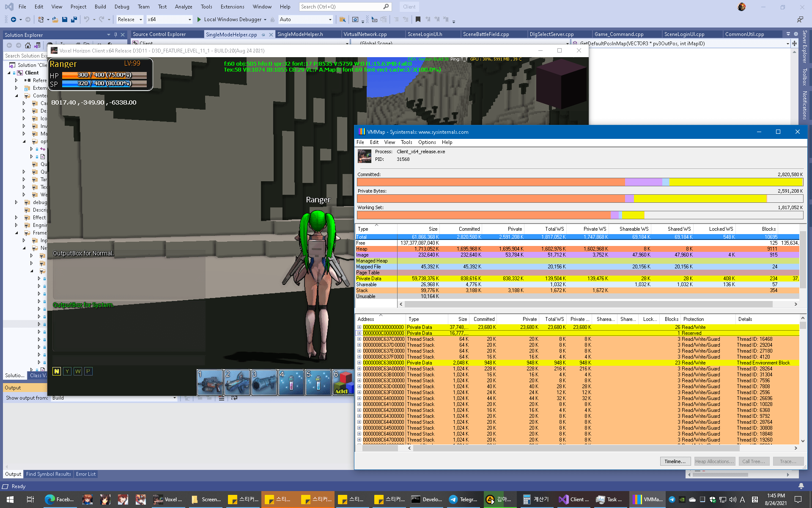Open Telegram from the taskbar
Image resolution: width=812 pixels, height=508 pixels.
coord(463,500)
